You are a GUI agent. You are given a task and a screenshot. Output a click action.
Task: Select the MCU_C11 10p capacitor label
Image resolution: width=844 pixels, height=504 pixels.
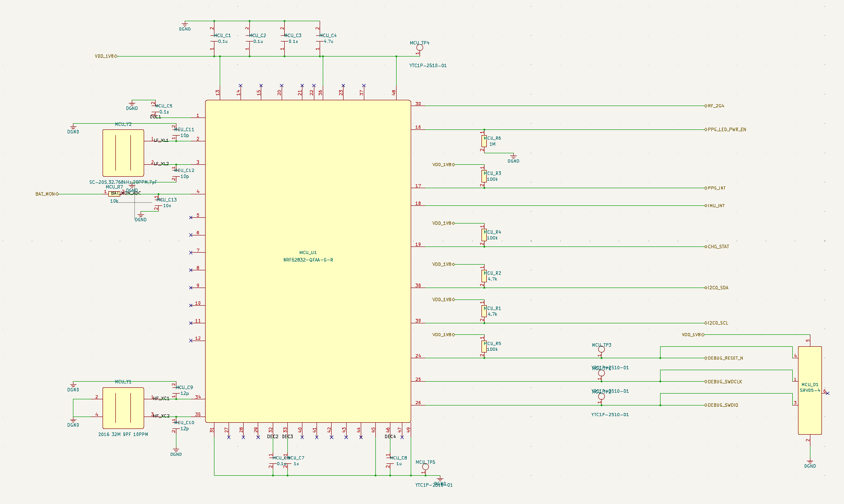tap(184, 130)
